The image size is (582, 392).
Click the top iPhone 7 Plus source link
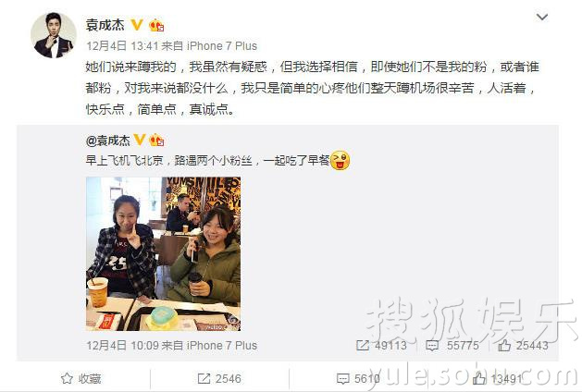pyautogui.click(x=221, y=46)
